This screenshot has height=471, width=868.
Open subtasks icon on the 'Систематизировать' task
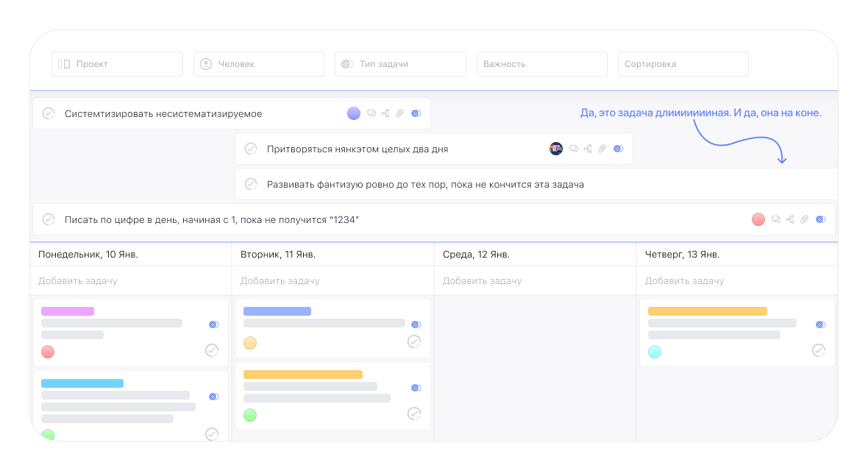coord(385,113)
